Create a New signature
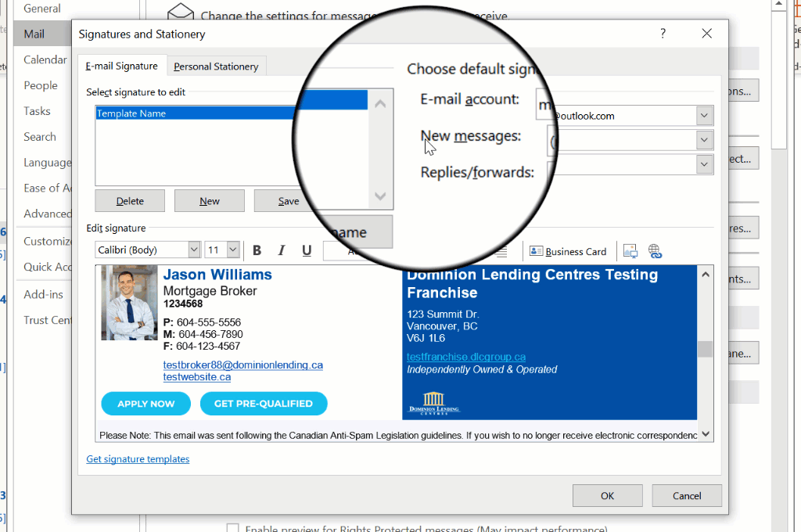Image resolution: width=801 pixels, height=532 pixels. point(210,201)
